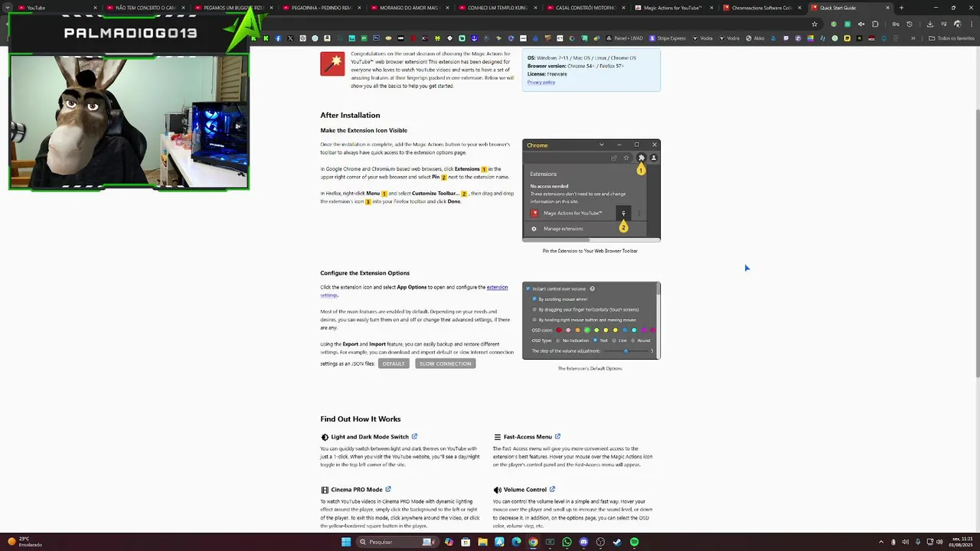980x551 pixels.
Task: Switch to the Chromeactions Software tab
Action: pos(762,8)
